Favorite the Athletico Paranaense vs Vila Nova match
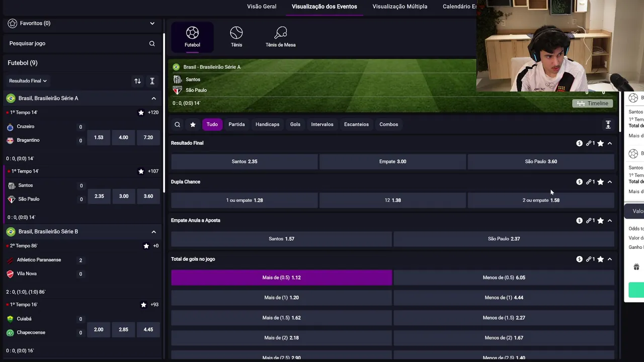Screen dimensions: 644x362 point(146,246)
